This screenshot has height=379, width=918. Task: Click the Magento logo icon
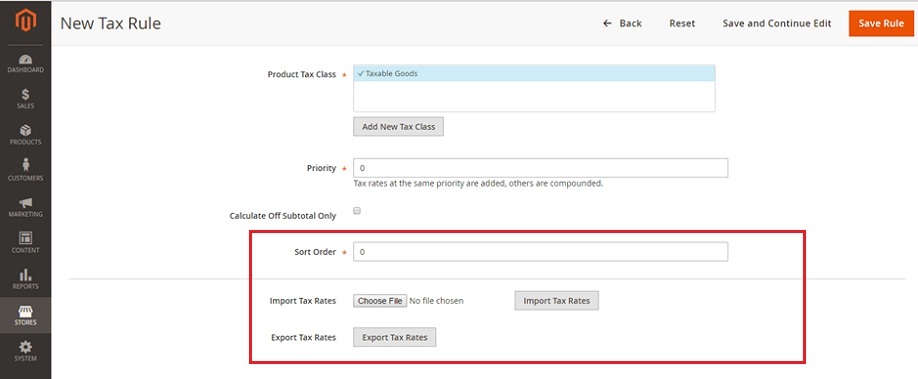[25, 22]
